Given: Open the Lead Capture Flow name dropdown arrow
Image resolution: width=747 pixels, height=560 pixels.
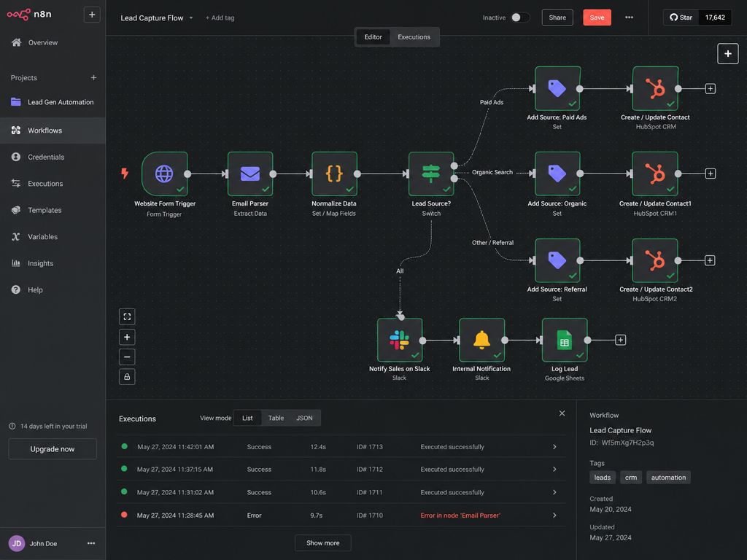Looking at the screenshot, I should 191,18.
